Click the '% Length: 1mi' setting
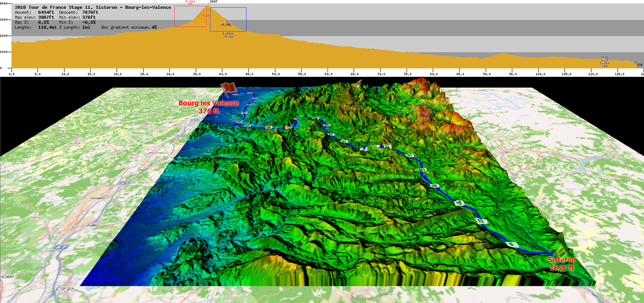The height and width of the screenshot is (303, 644). (75, 27)
